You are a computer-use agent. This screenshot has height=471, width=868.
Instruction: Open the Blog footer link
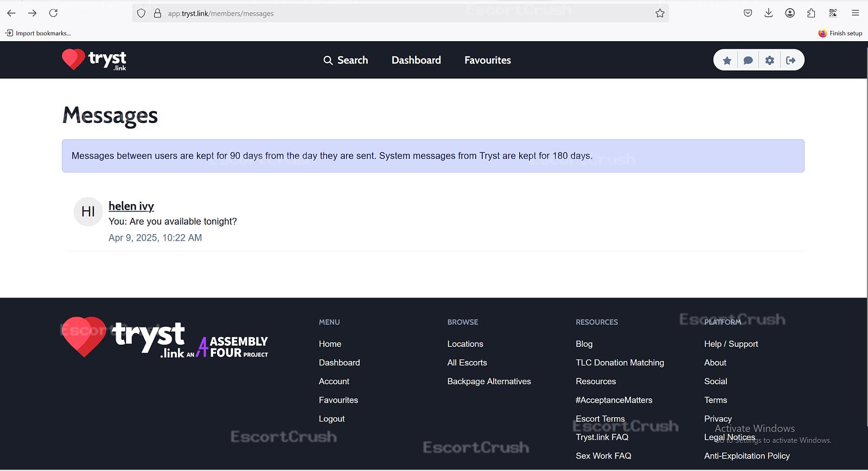click(584, 344)
